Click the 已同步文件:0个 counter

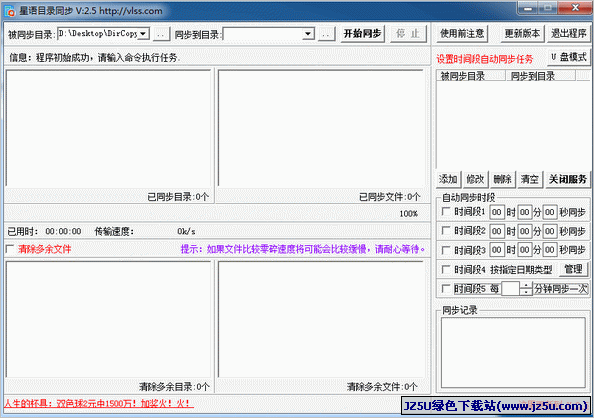[389, 197]
